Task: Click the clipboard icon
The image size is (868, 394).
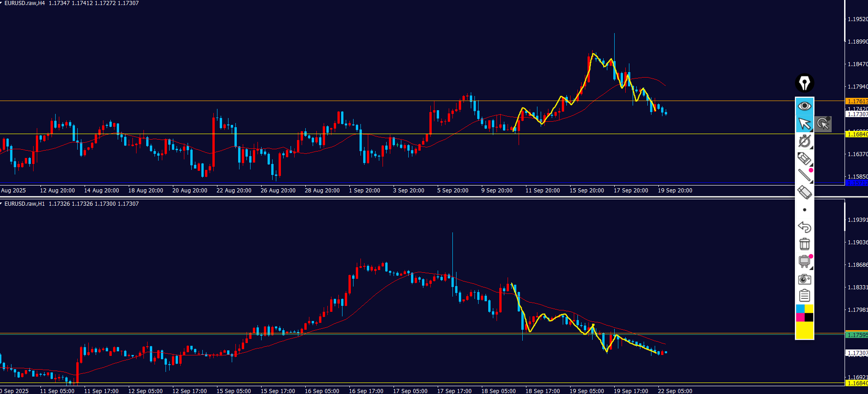Action: pyautogui.click(x=804, y=296)
